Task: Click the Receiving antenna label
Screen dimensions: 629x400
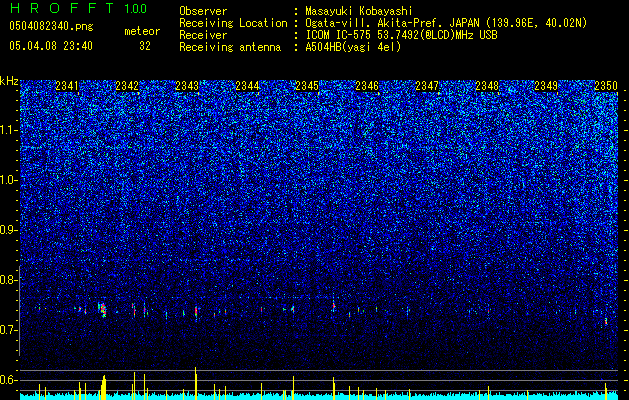Action: click(x=230, y=47)
